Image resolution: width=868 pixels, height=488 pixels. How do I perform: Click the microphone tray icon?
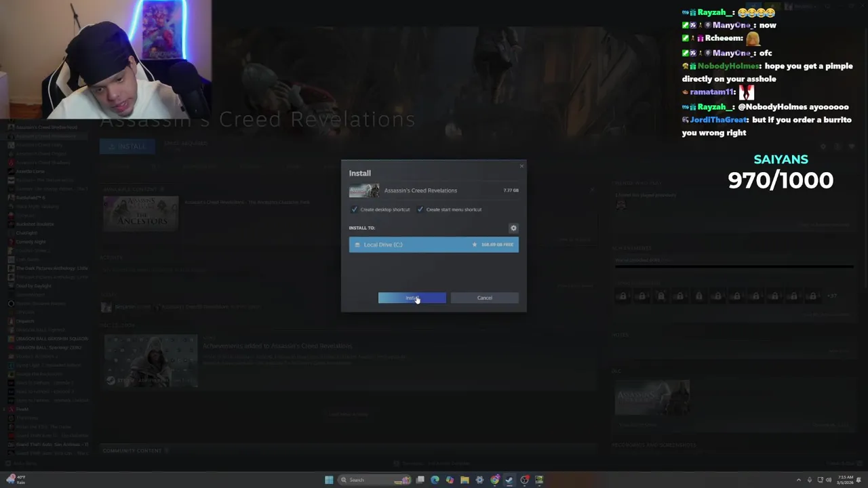tap(810, 480)
